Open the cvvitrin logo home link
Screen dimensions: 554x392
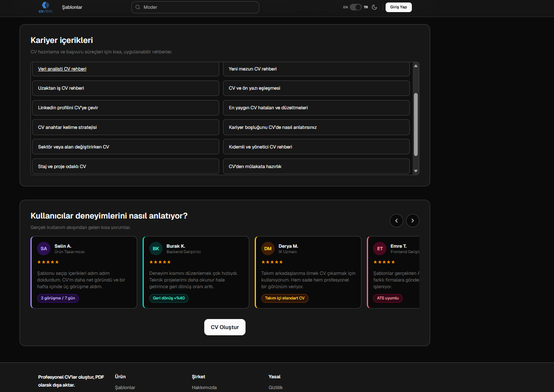point(45,7)
